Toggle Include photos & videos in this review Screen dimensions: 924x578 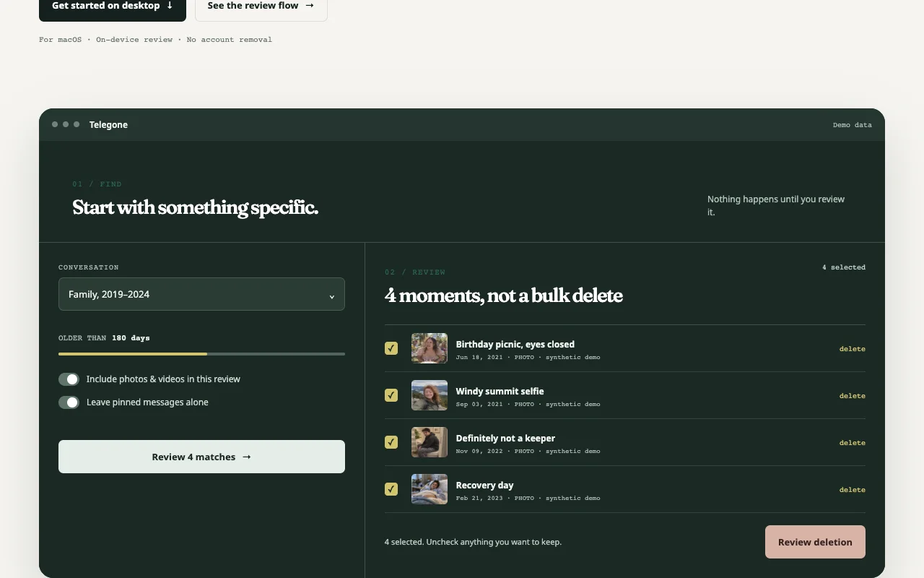coord(69,379)
